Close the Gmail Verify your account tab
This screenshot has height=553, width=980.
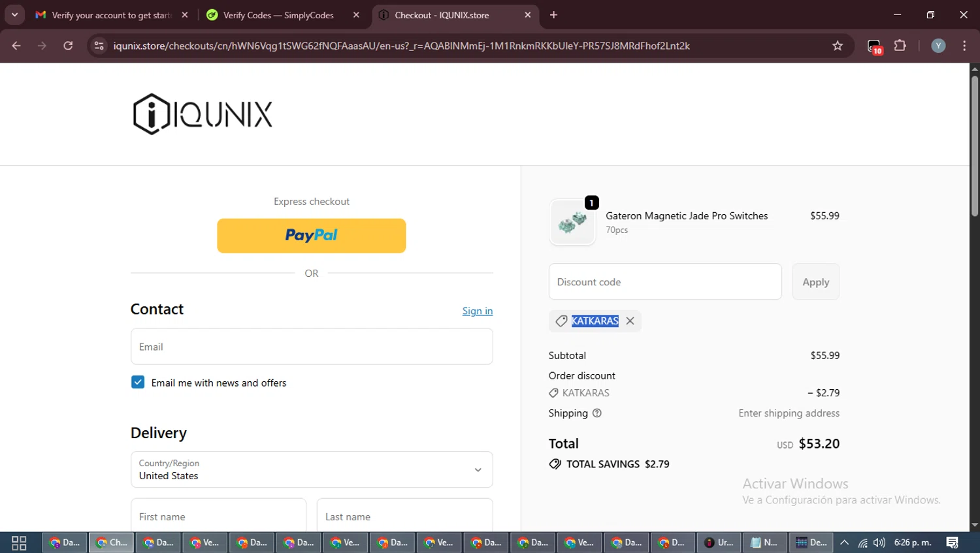pos(185,15)
